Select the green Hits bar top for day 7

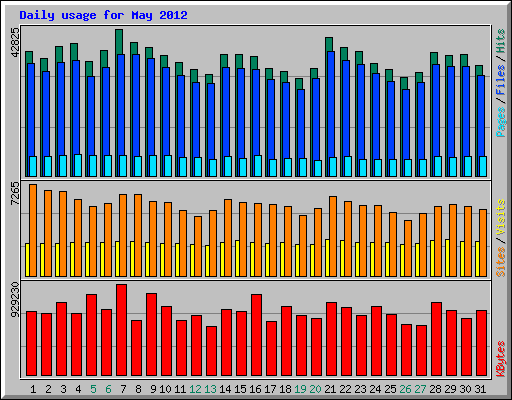pos(119,42)
